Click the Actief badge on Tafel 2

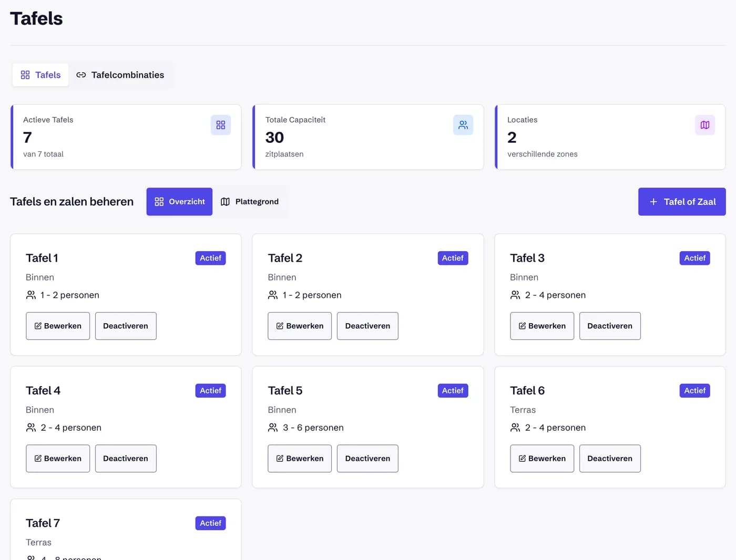click(453, 258)
